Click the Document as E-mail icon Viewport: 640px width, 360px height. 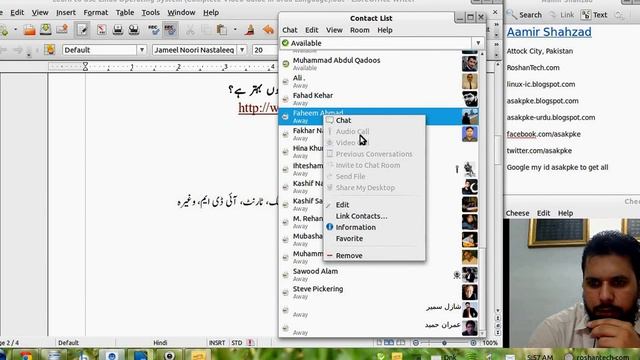[x=62, y=29]
